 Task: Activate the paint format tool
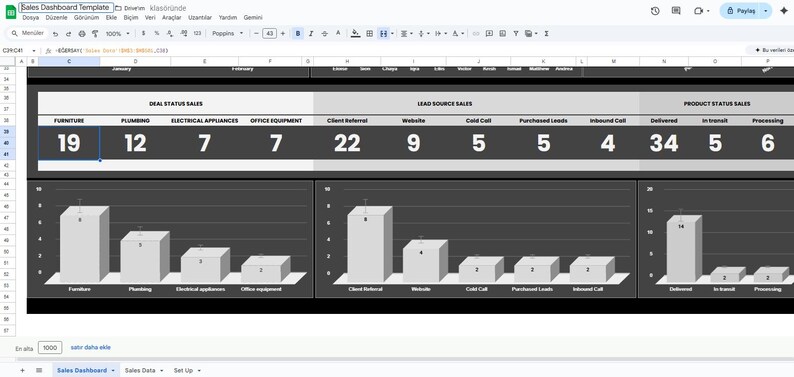(x=95, y=33)
